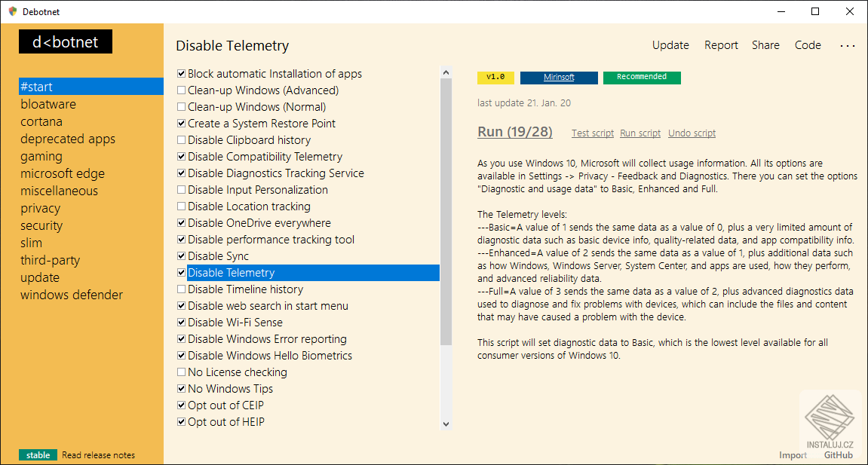The width and height of the screenshot is (868, 465).
Task: Click Run (19/28) button
Action: 515,132
